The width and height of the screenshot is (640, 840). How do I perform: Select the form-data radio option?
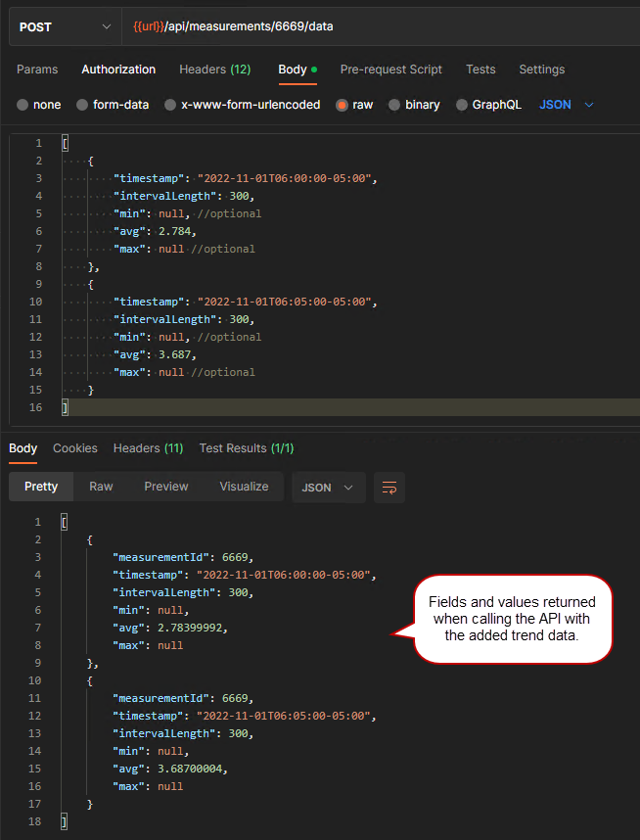tap(82, 105)
